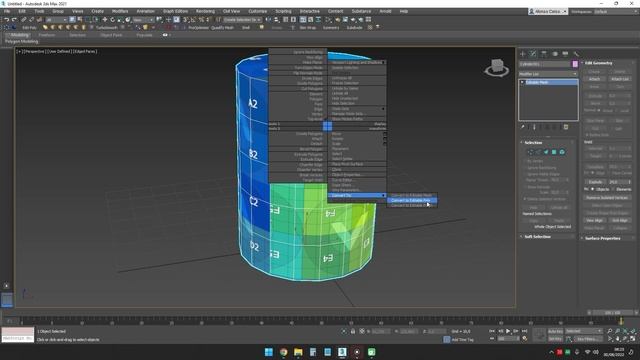Click Zoom Extents navigation icon
The image size is (640, 360).
(x=625, y=331)
